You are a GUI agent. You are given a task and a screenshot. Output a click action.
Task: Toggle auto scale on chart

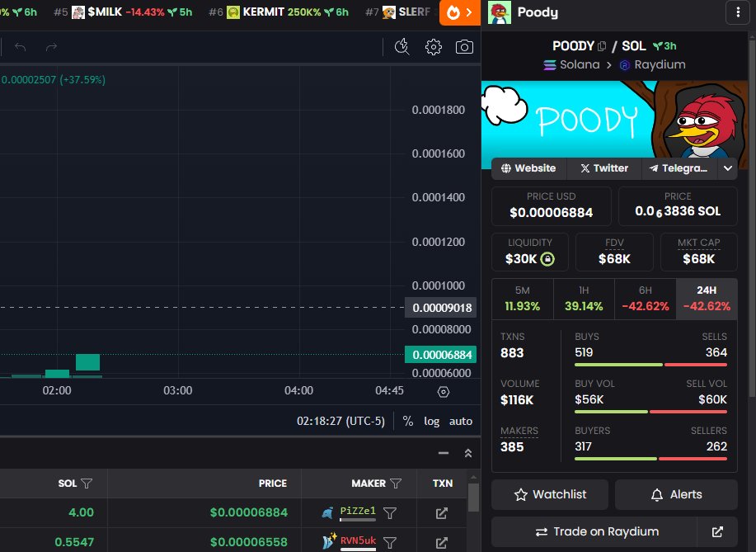[461, 422]
